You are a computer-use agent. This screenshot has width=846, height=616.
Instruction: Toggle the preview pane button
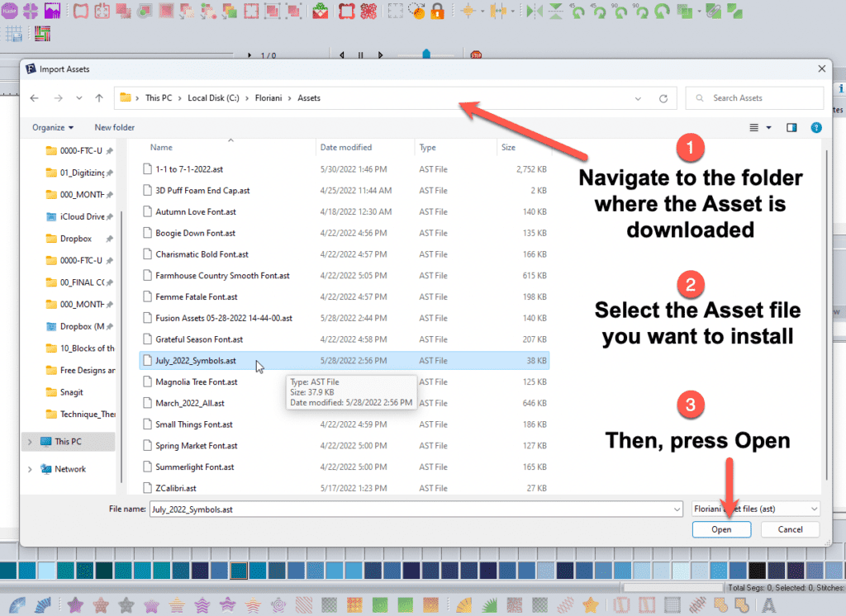791,127
